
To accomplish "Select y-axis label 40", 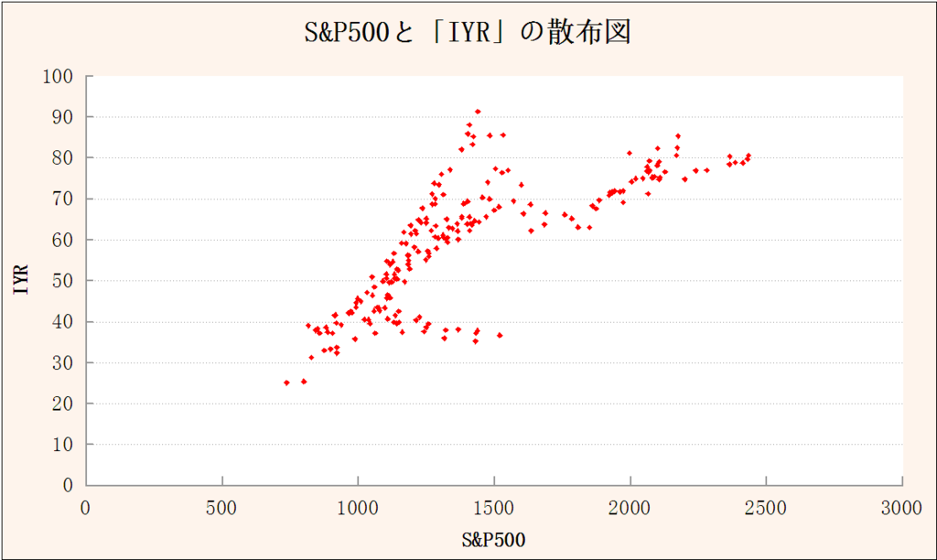I will (63, 321).
